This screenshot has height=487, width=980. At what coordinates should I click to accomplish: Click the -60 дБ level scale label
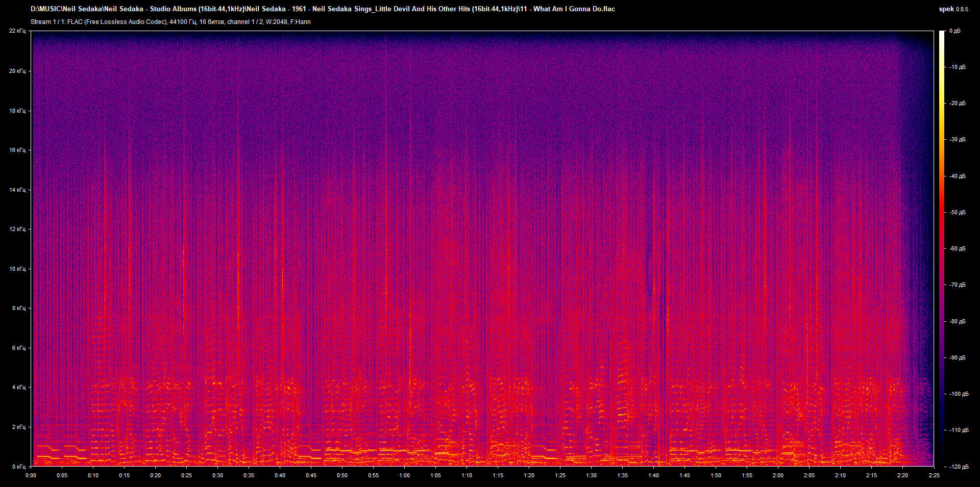point(958,248)
